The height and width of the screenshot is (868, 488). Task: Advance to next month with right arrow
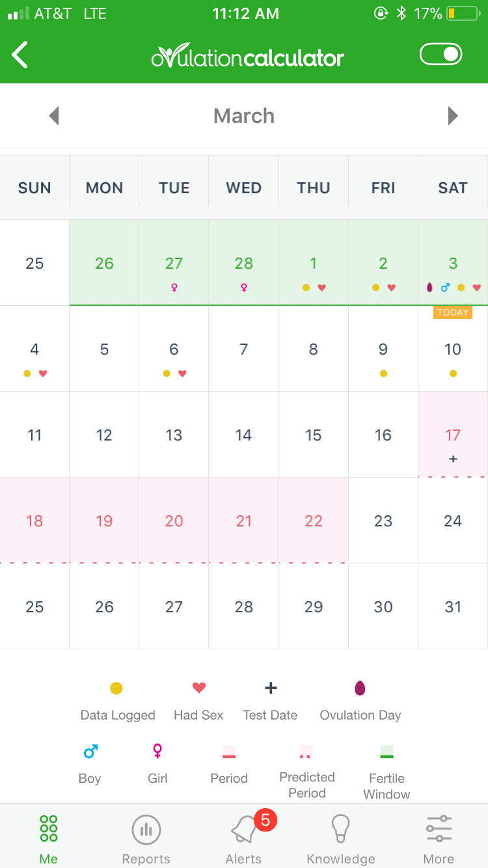coord(453,116)
